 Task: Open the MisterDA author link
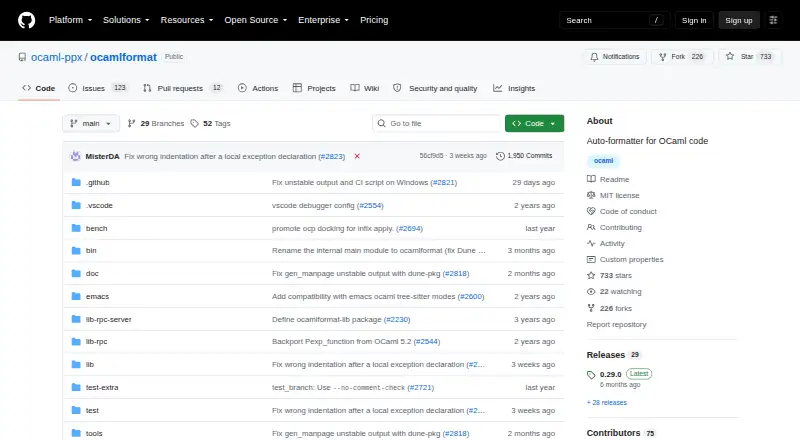click(x=102, y=156)
